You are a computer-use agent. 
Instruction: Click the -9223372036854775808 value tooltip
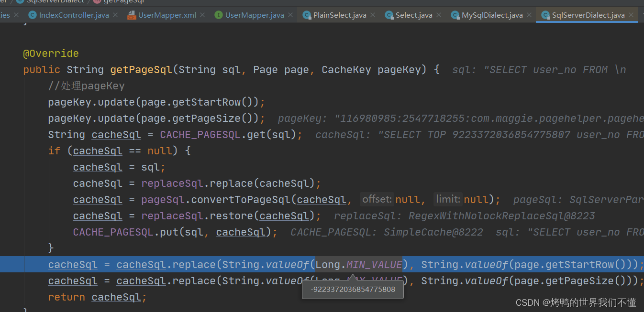coord(353,289)
